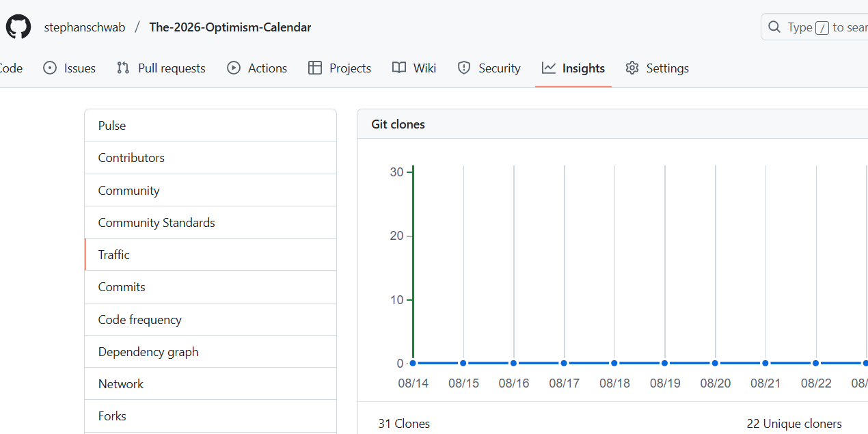Select Contributors in the sidebar
The height and width of the screenshot is (434, 868).
[x=131, y=158]
